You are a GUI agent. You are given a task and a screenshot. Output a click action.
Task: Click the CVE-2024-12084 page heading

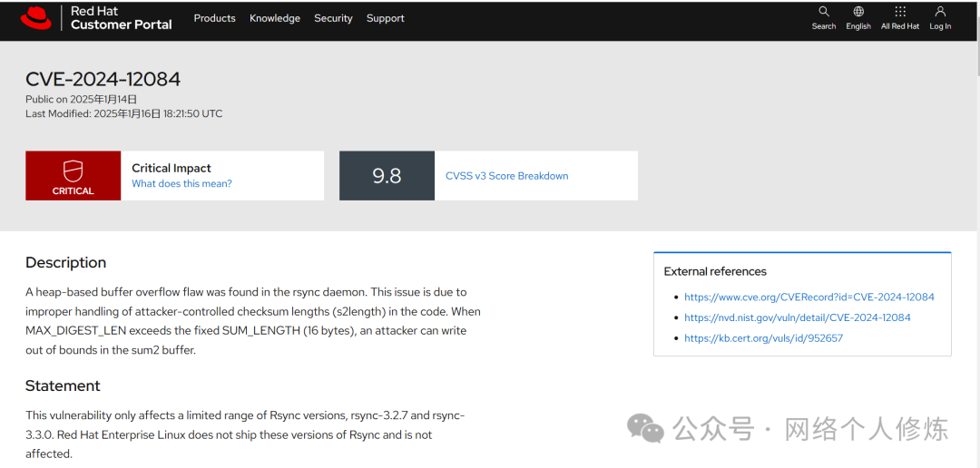click(103, 79)
